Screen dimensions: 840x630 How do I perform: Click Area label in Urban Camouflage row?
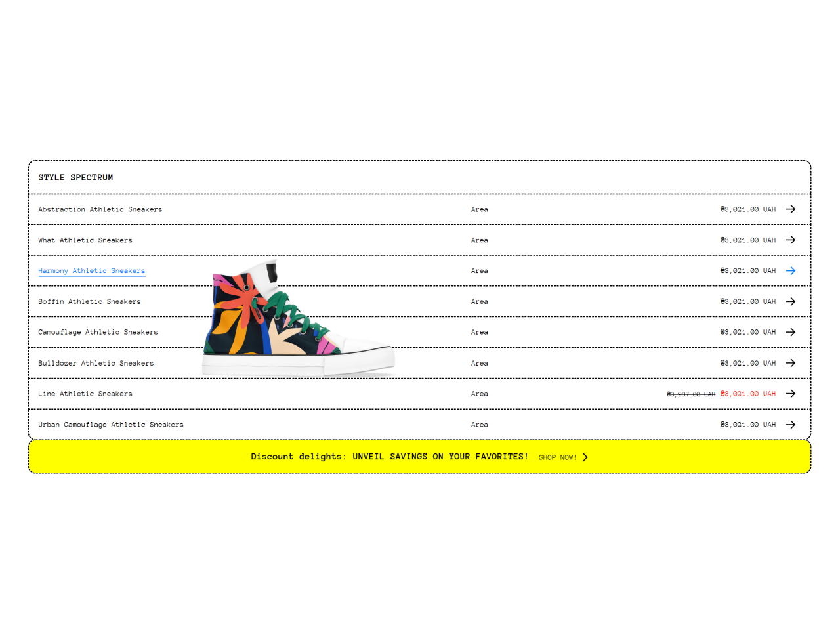480,425
